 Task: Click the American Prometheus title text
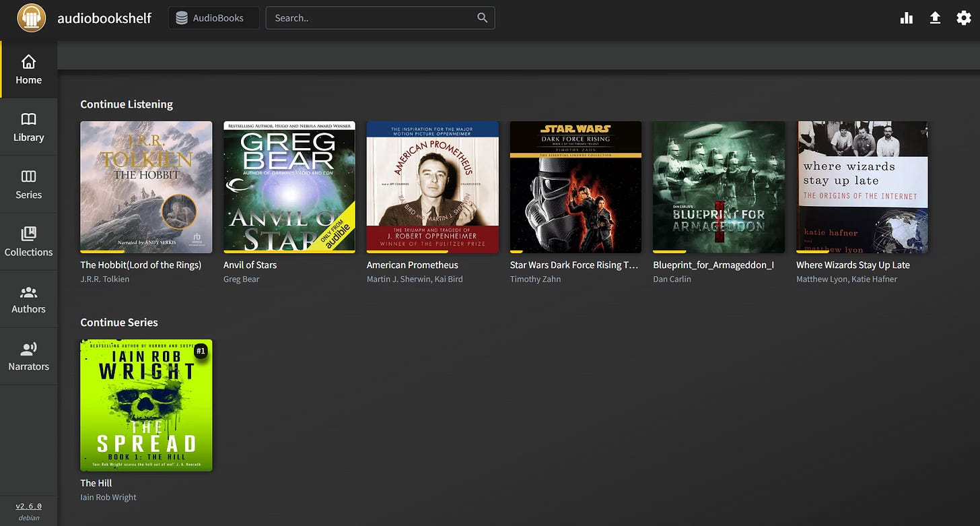click(x=413, y=265)
